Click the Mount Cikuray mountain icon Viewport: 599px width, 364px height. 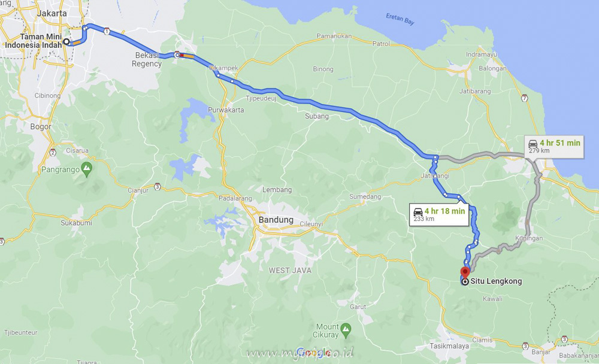(346, 330)
